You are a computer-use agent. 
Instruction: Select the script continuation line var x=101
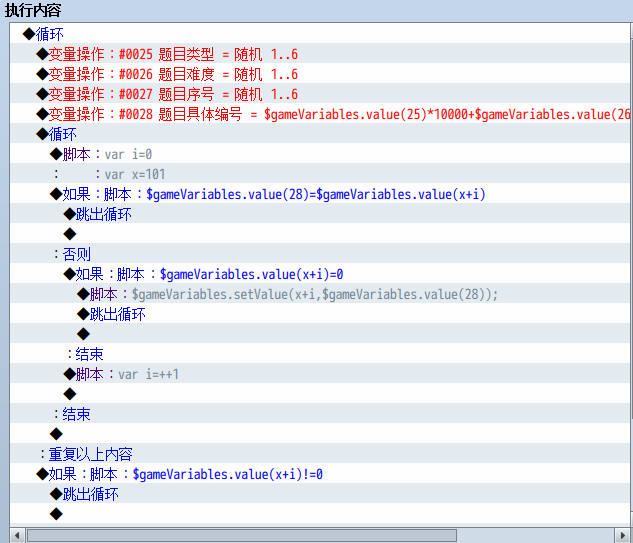[319, 174]
